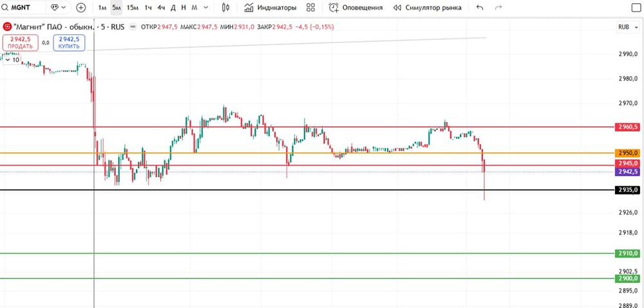Select the 2900,0 green price level label

pyautogui.click(x=627, y=279)
